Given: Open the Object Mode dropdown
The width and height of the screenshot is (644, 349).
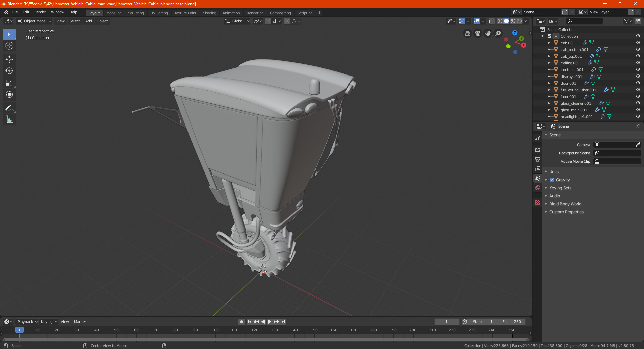Looking at the screenshot, I should [34, 21].
